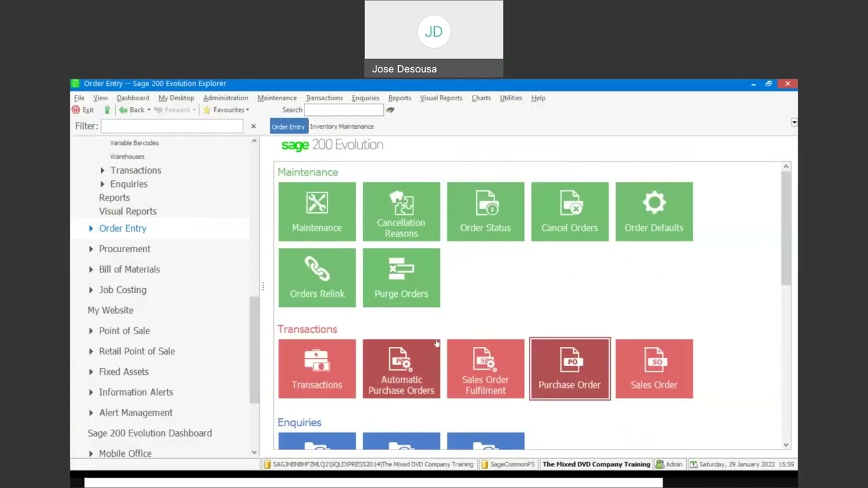Image resolution: width=868 pixels, height=488 pixels.
Task: Open the Help menu
Action: click(x=538, y=98)
